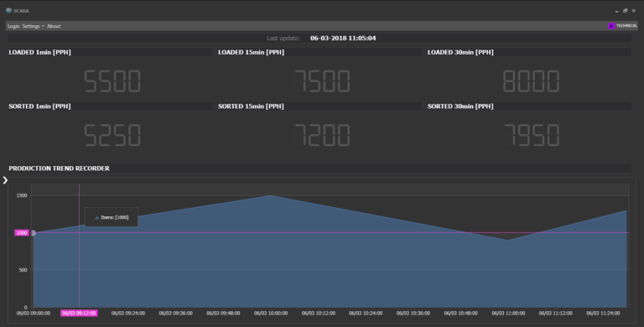The height and width of the screenshot is (327, 644).
Task: Click the SCADA app icon in title bar
Action: click(x=8, y=10)
